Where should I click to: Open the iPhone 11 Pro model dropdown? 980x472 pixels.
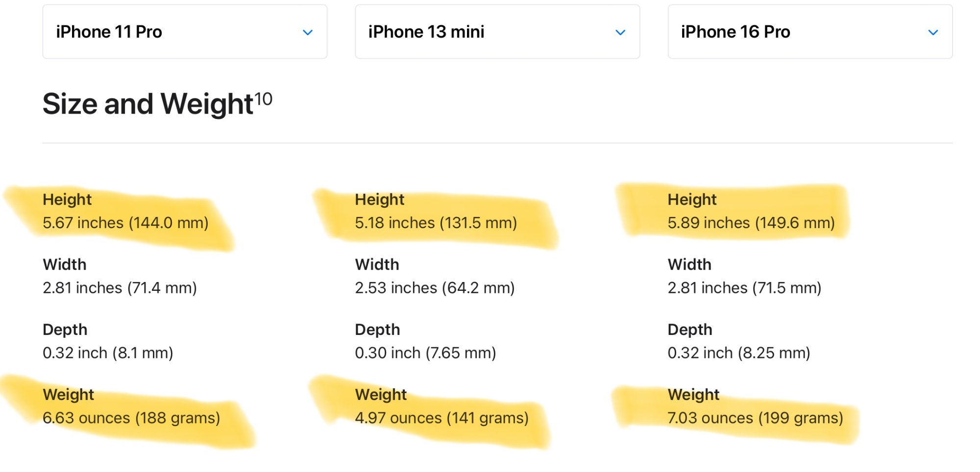tap(185, 32)
